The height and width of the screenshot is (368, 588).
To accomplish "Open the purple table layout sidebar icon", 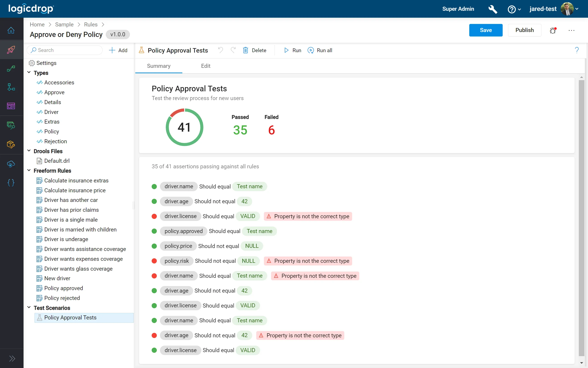I will [x=11, y=106].
